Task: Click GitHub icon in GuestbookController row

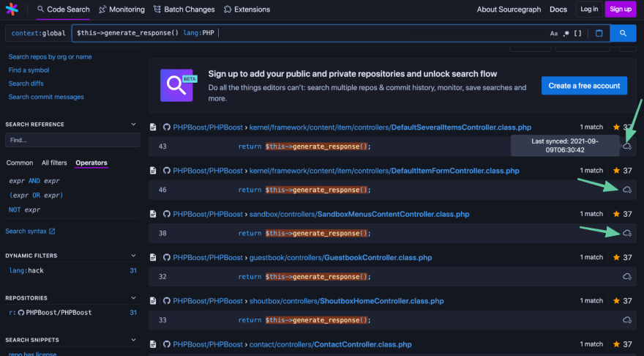Action: [x=166, y=257]
